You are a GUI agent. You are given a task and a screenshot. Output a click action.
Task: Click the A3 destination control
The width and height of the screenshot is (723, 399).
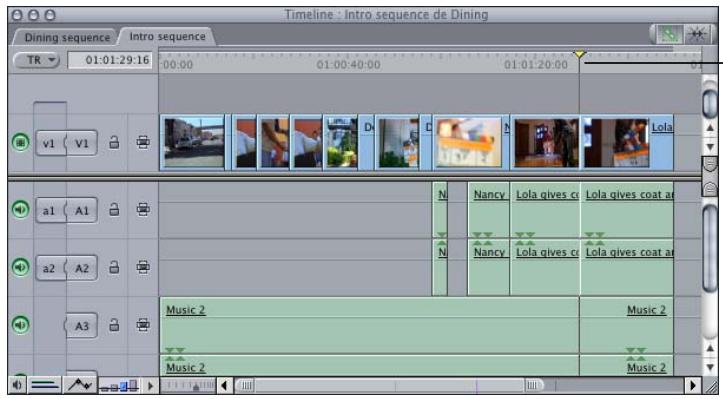pos(81,326)
